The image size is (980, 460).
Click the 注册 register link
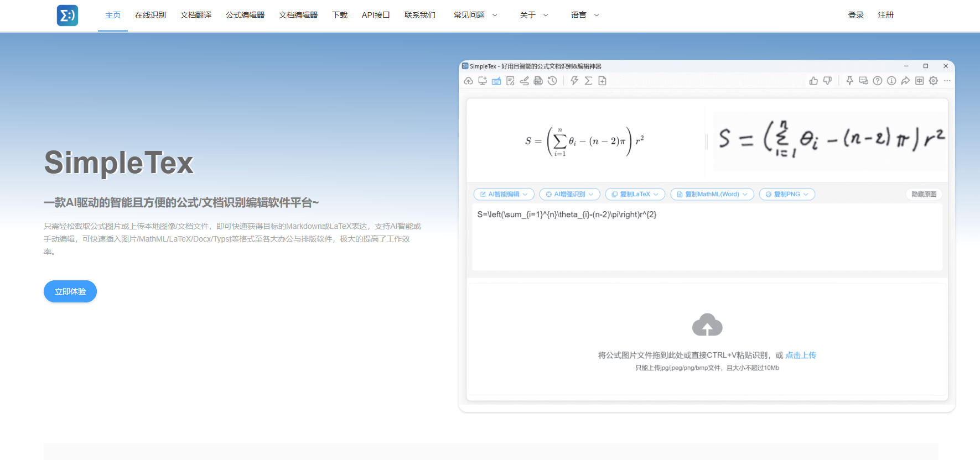coord(886,15)
